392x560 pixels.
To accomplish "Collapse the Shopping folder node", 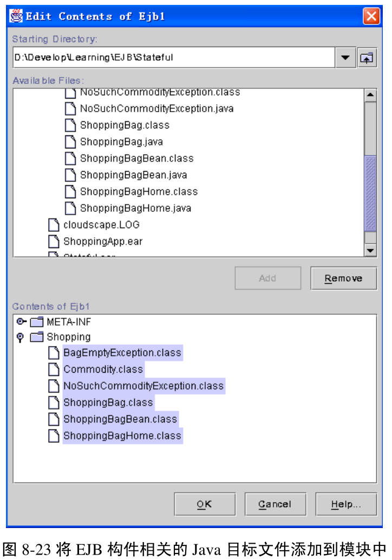I will [x=21, y=337].
